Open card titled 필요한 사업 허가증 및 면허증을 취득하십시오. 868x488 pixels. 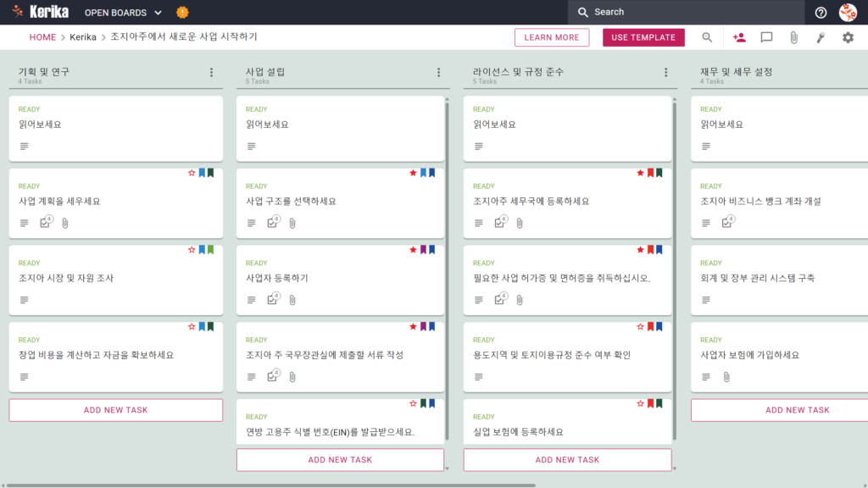(567, 280)
